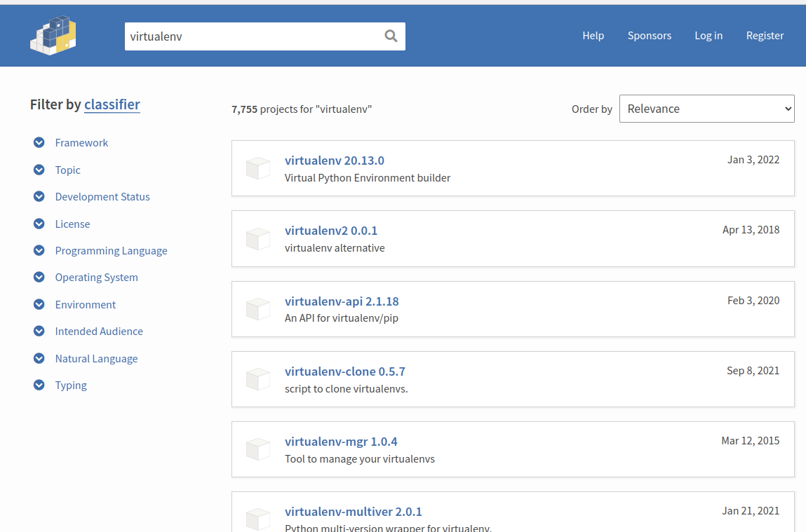
Task: Open the virtualenv-mgr 1.0.4 project
Action: pyautogui.click(x=341, y=442)
